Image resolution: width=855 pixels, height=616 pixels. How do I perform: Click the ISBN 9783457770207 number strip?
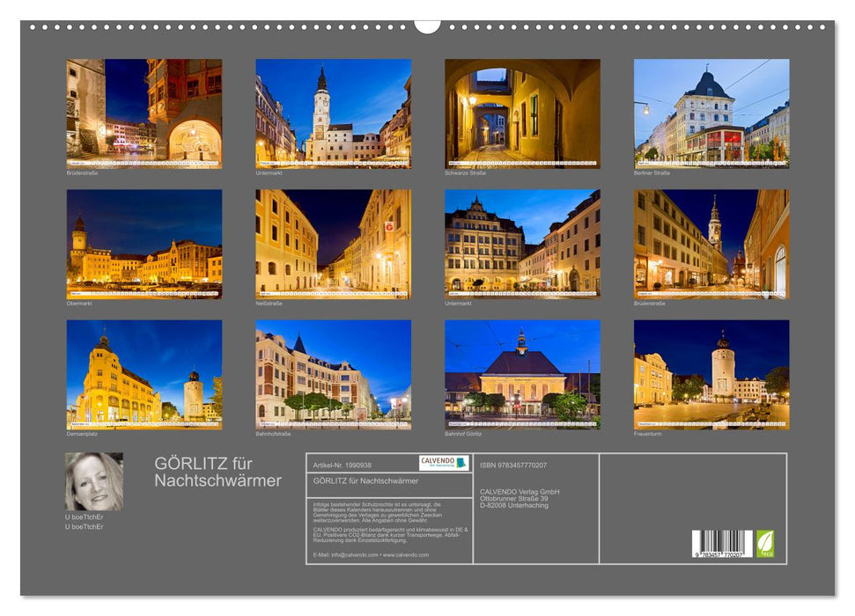(512, 465)
